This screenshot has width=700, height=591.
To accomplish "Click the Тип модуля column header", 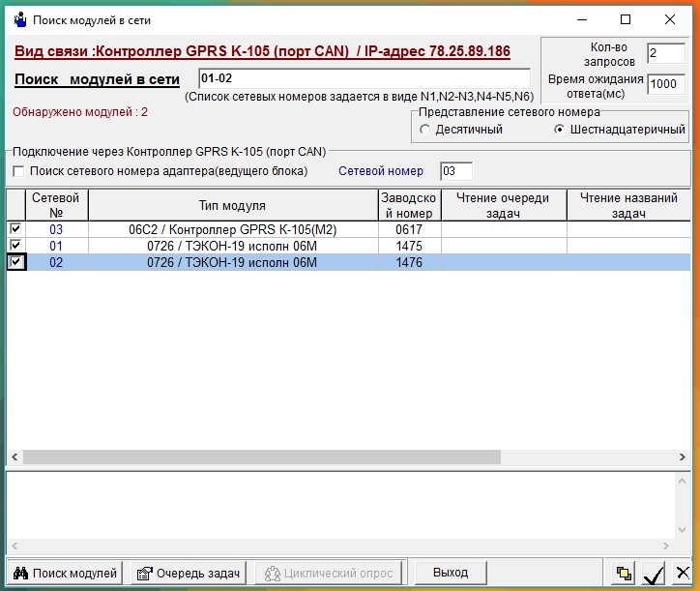I will click(x=233, y=205).
